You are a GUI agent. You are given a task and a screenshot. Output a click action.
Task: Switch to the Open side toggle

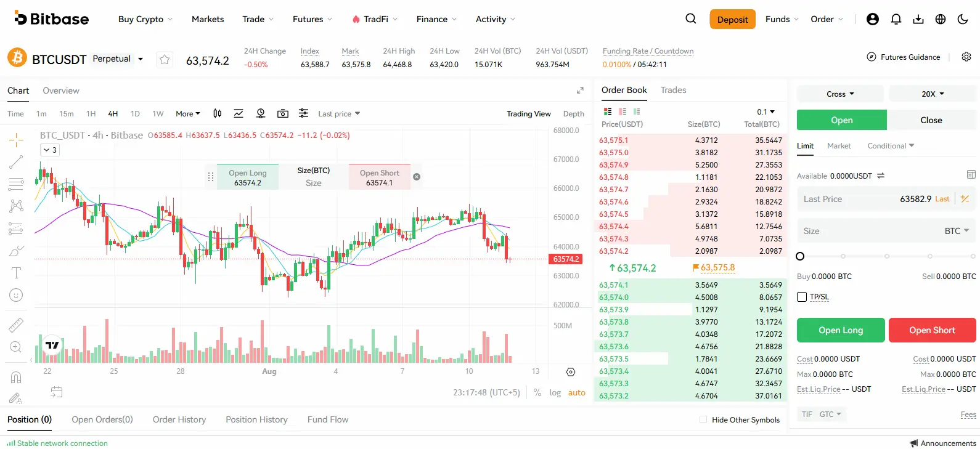(842, 120)
